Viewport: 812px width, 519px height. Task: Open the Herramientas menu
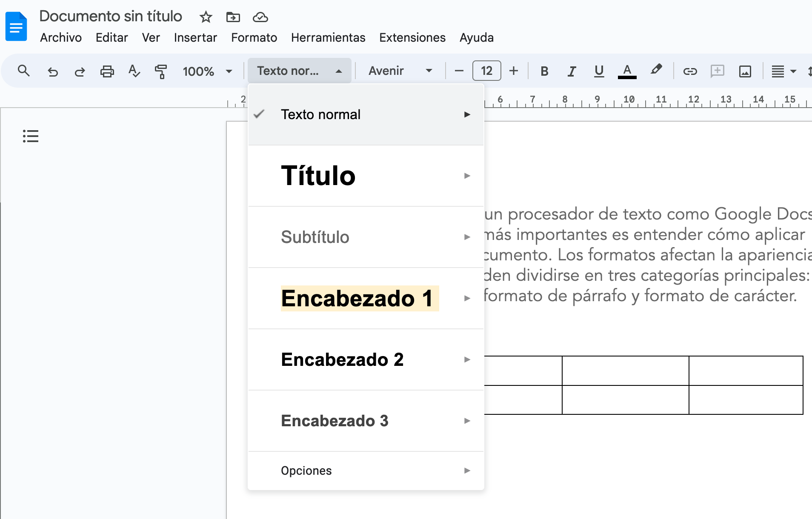pyautogui.click(x=328, y=37)
